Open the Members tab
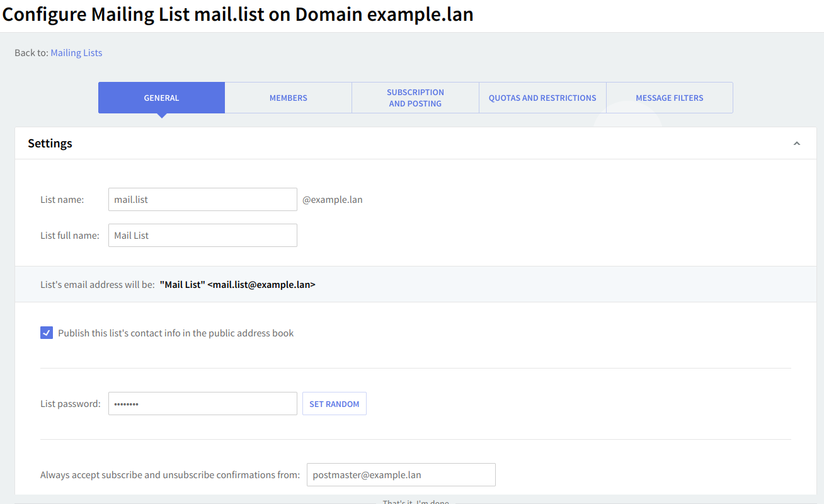The height and width of the screenshot is (504, 824). point(288,98)
